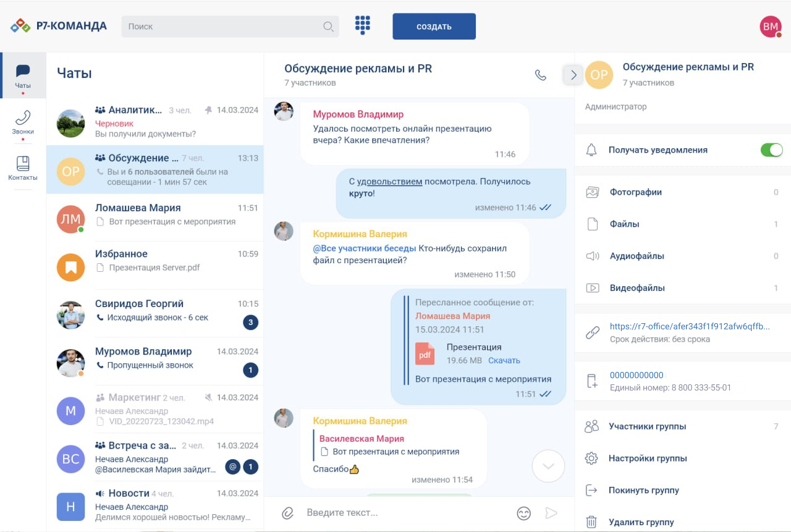Screen dimensions: 791x532
Task: Click the paperclip attach file icon
Action: point(287,513)
